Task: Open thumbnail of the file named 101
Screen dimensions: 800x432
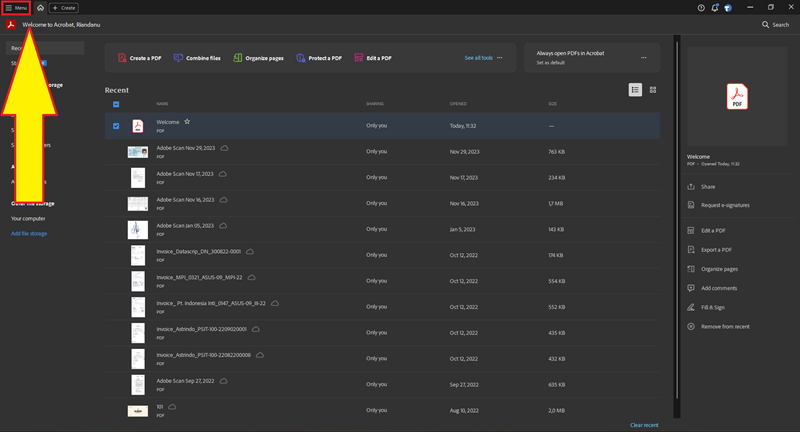Action: pyautogui.click(x=138, y=411)
